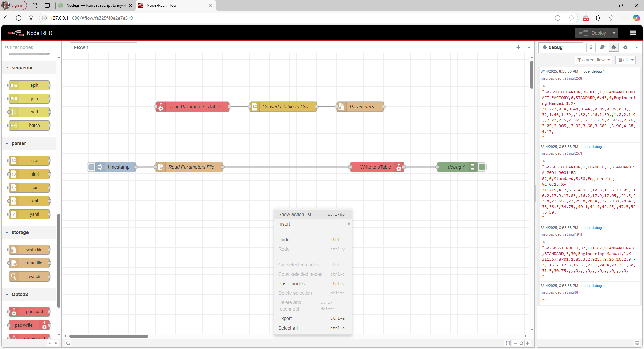Screen dimensions: 644x349
Task: Select the Read Parameters sTable node
Action: click(193, 107)
